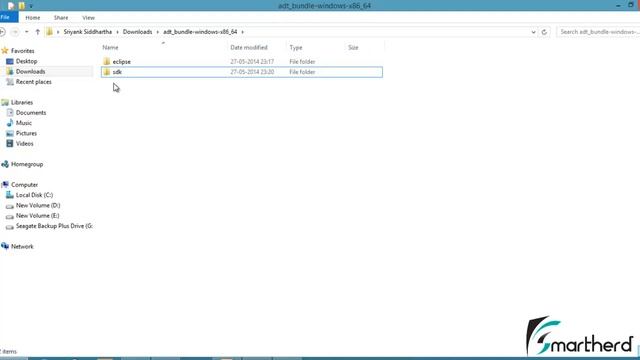640x360 pixels.
Task: Select Computer in the navigation pane
Action: pyautogui.click(x=24, y=185)
